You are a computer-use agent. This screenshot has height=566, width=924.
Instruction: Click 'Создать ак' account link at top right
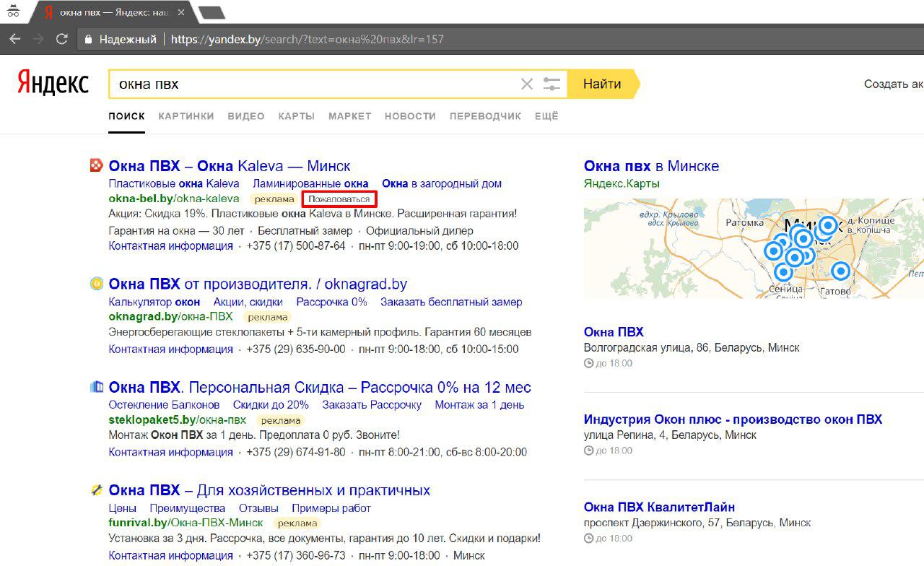pyautogui.click(x=894, y=84)
